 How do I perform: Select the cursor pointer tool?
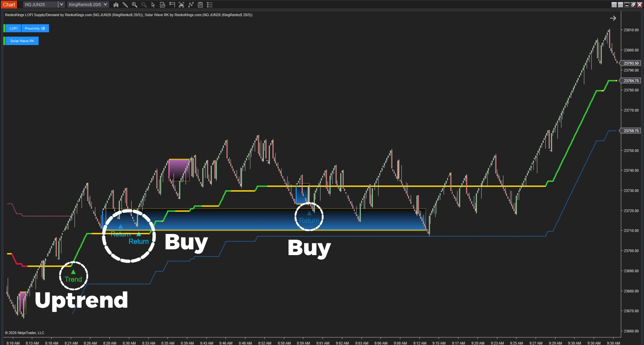[153, 5]
